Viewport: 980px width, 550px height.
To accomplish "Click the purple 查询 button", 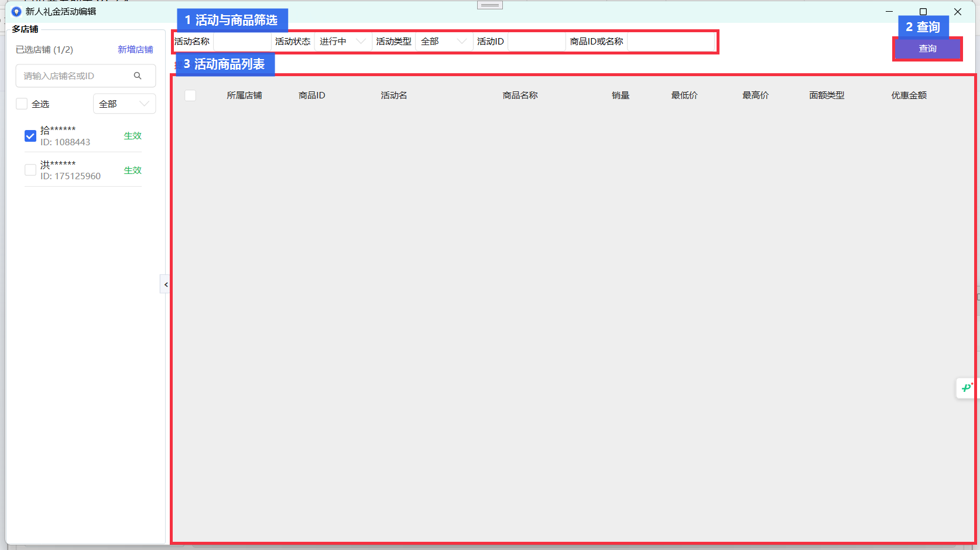I will [927, 49].
